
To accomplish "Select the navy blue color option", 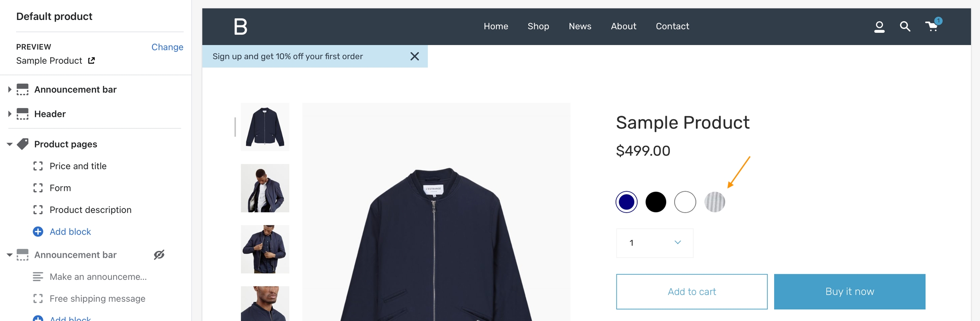I will 627,202.
